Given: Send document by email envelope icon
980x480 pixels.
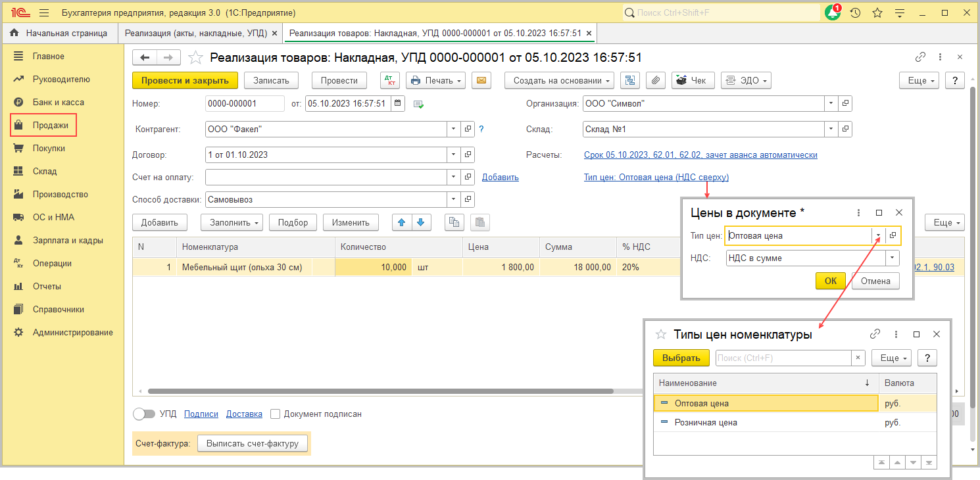Looking at the screenshot, I should [481, 80].
